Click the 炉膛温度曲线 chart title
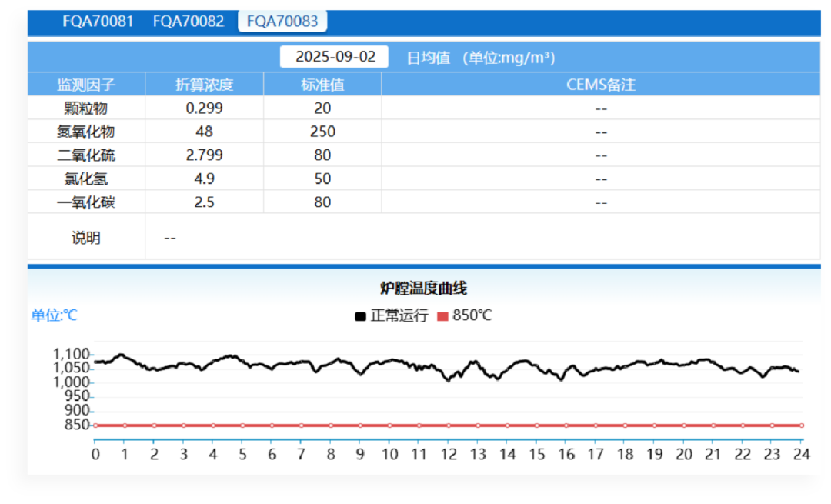Screen dimensions: 831x504 (x=424, y=289)
